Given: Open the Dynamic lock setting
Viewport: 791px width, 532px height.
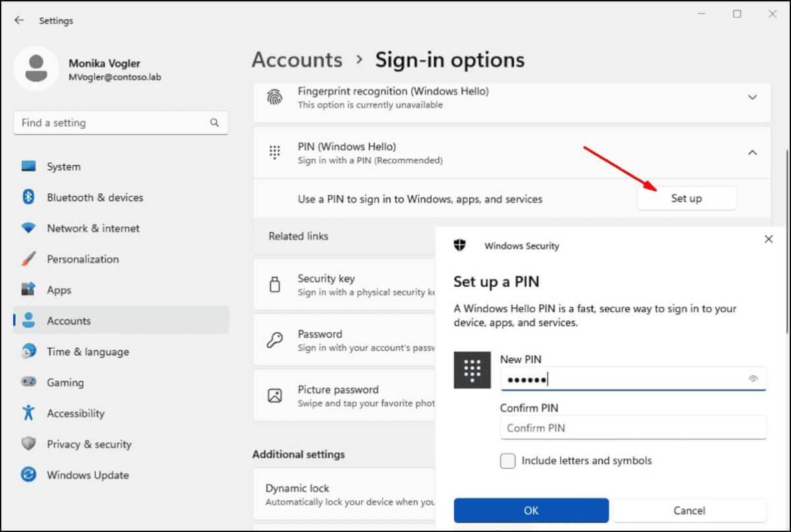Looking at the screenshot, I should [344, 494].
